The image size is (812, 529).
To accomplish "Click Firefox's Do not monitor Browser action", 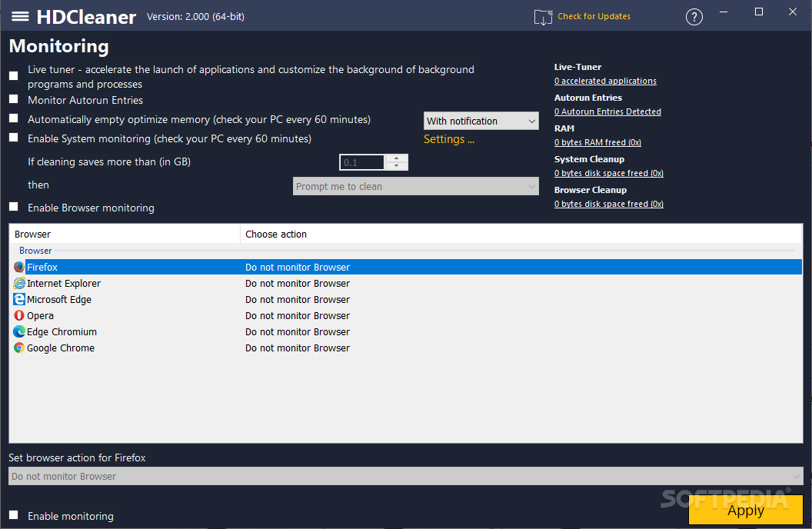I will point(298,267).
